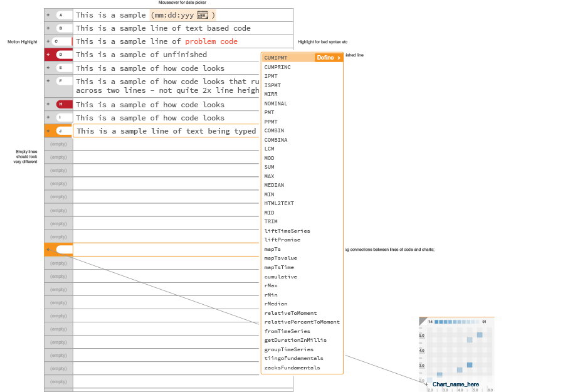Select the B line label pill
Viewport: 565px width, 392px height.
64,28
